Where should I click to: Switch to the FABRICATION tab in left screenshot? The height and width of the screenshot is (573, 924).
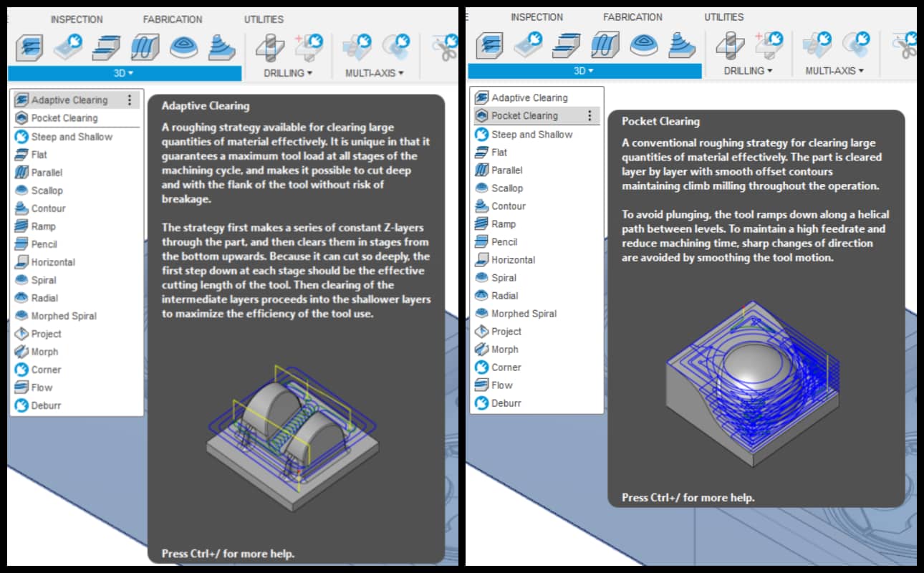[x=173, y=19]
